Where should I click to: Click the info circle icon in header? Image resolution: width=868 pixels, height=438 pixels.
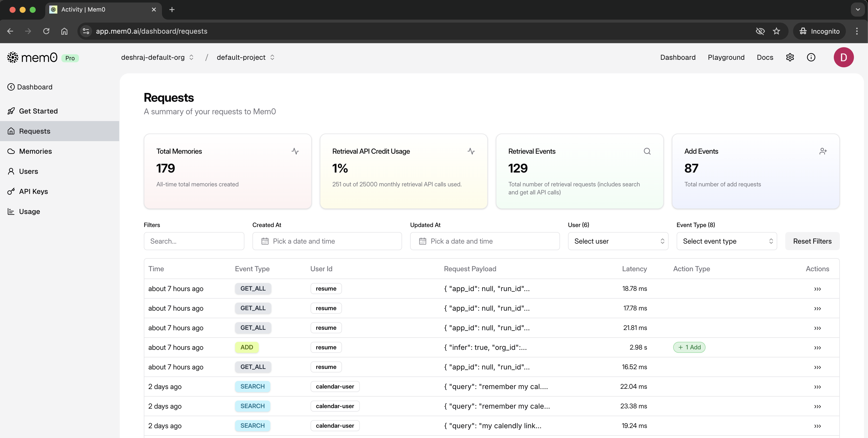[811, 57]
